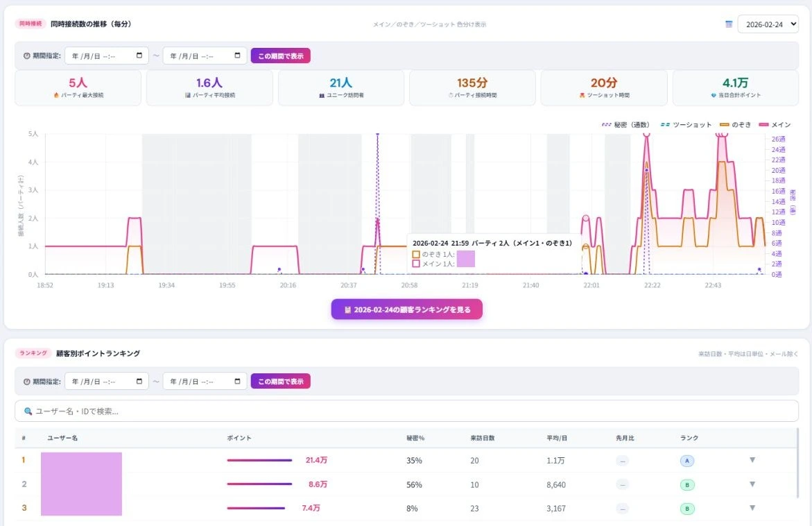Toggle the ツーショット legend series
The height and width of the screenshot is (526, 812).
point(685,124)
